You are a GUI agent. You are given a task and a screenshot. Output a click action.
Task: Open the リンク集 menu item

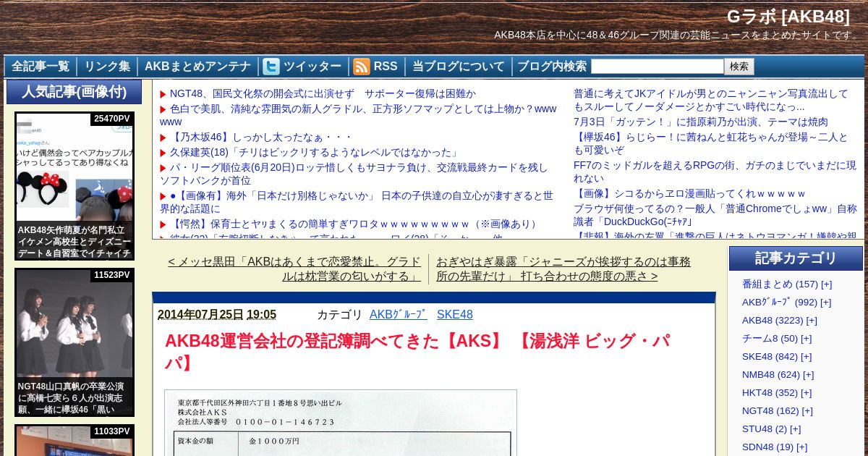point(107,67)
